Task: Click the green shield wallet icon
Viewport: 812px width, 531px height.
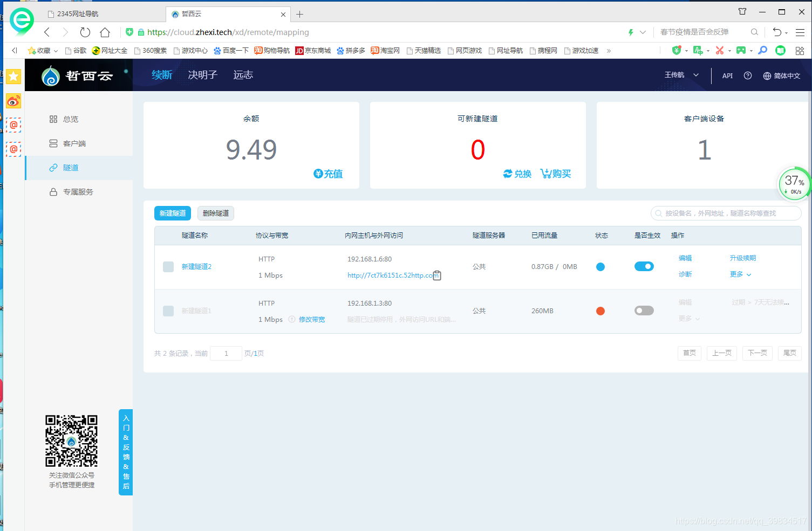Action: coord(677,50)
